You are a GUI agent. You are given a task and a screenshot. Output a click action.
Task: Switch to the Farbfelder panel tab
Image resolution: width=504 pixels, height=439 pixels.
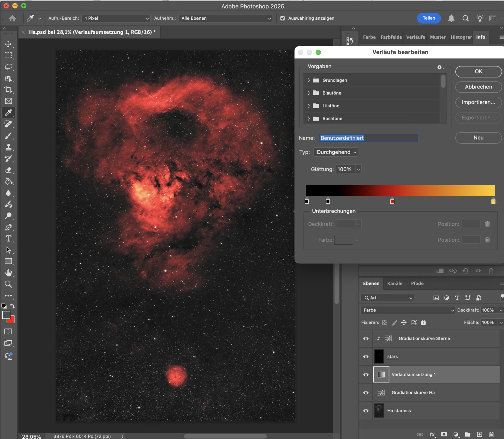(x=391, y=37)
